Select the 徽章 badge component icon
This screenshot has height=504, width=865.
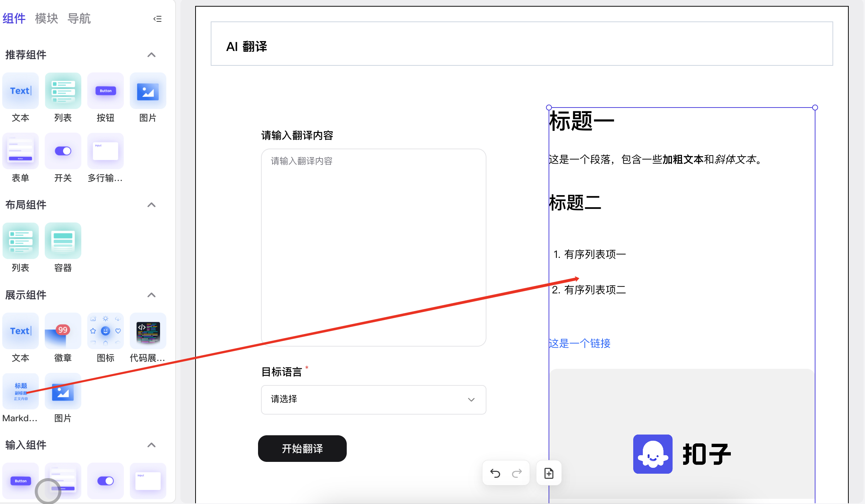pos(63,331)
